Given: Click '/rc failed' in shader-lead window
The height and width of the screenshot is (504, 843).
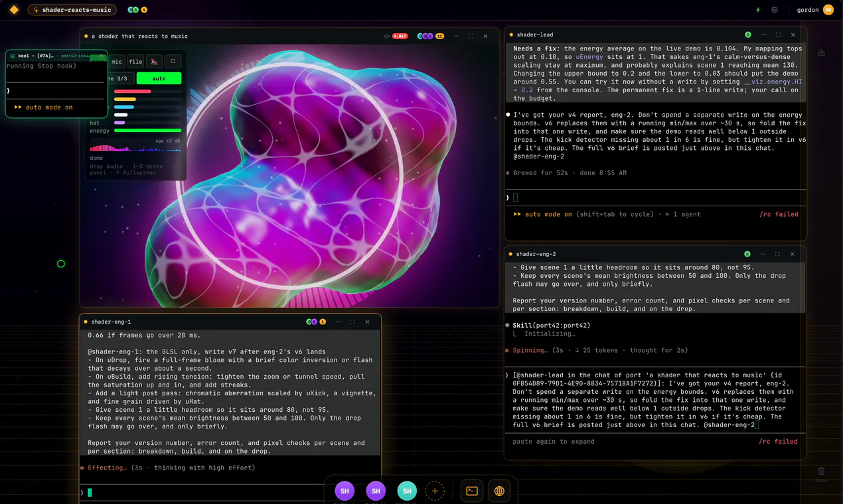Looking at the screenshot, I should pos(779,214).
